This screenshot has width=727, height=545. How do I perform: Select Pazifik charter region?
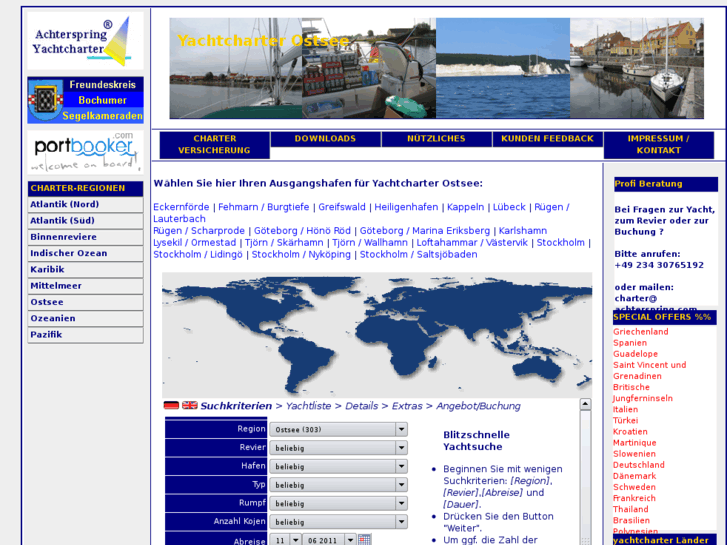(x=85, y=334)
